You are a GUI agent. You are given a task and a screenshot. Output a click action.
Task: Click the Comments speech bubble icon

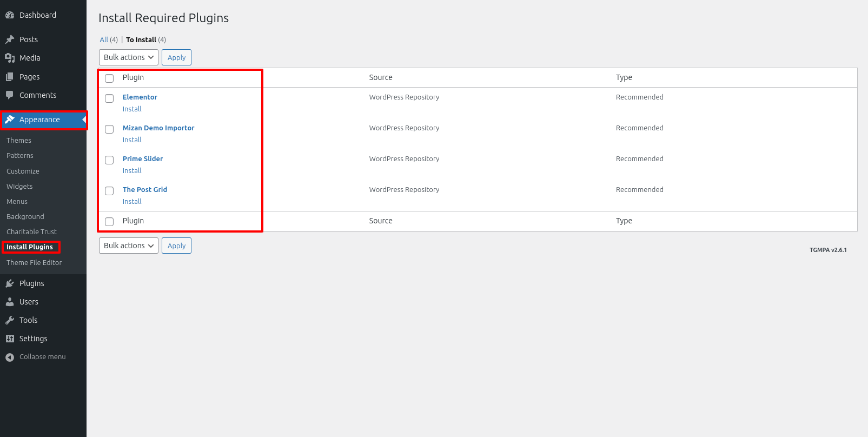10,95
